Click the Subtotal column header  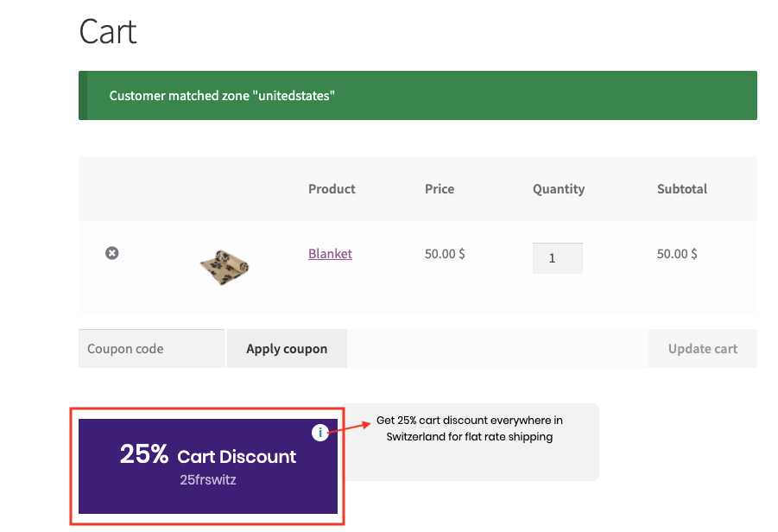[x=682, y=189]
